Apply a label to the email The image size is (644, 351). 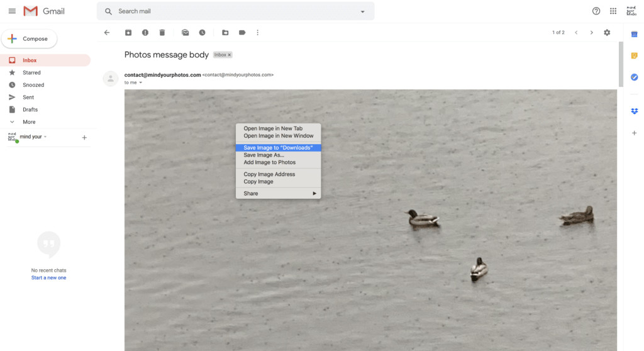[x=242, y=33]
